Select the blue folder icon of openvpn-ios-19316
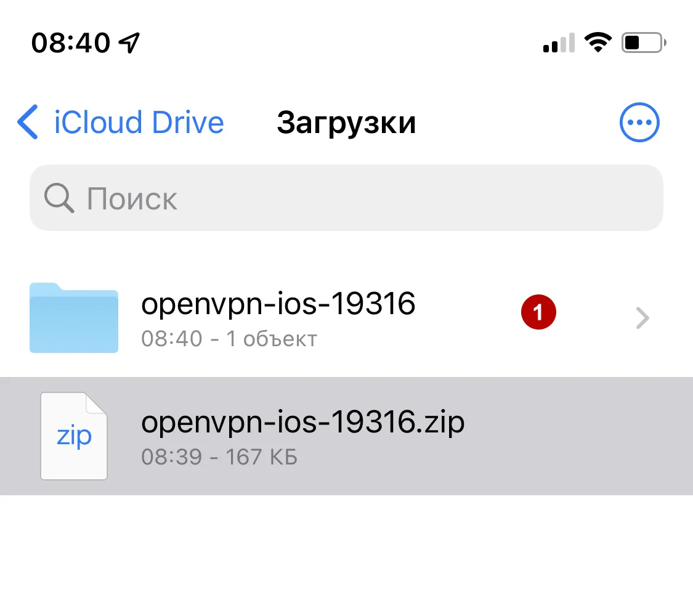693x616 pixels. 73,318
